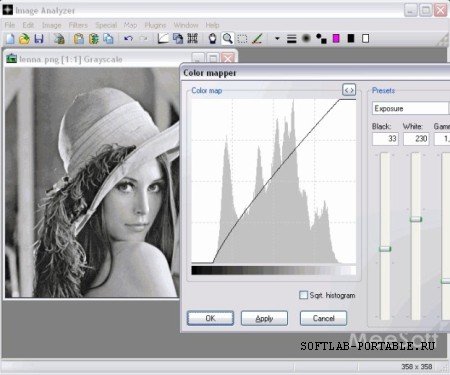Click the fourth toolbar icon, after Save
450x375 pixels.
point(59,39)
